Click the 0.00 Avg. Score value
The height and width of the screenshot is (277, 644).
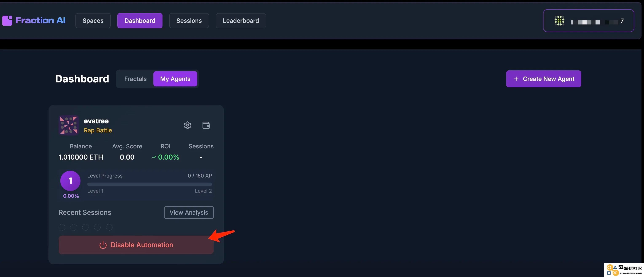127,157
